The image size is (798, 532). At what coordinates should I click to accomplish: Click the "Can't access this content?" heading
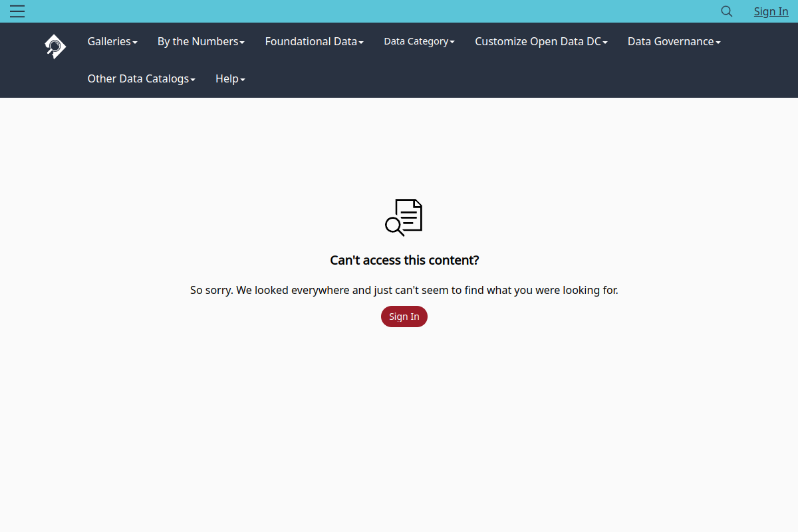coord(404,260)
